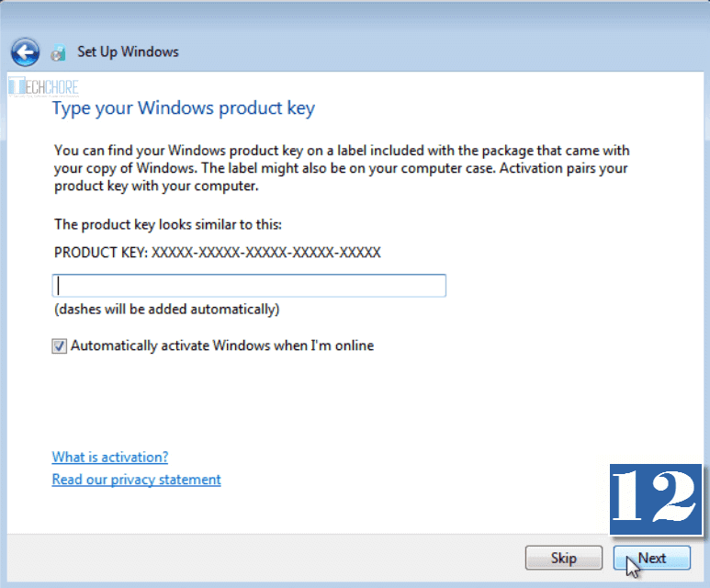
Task: Click the Next button
Action: click(652, 558)
